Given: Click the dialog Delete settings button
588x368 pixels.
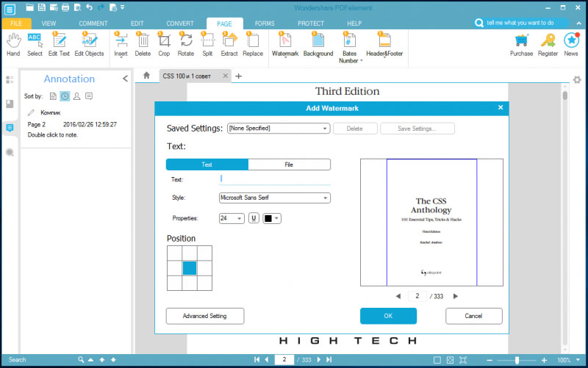Looking at the screenshot, I should coord(355,129).
